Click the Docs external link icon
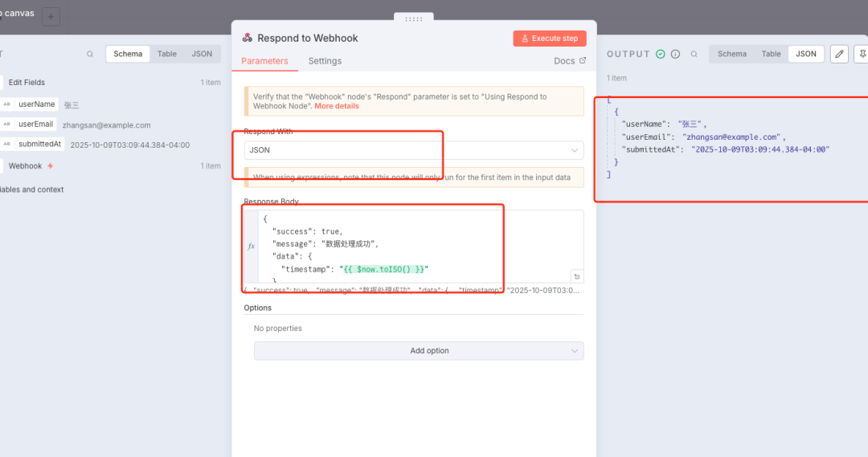This screenshot has height=457, width=868. point(583,60)
